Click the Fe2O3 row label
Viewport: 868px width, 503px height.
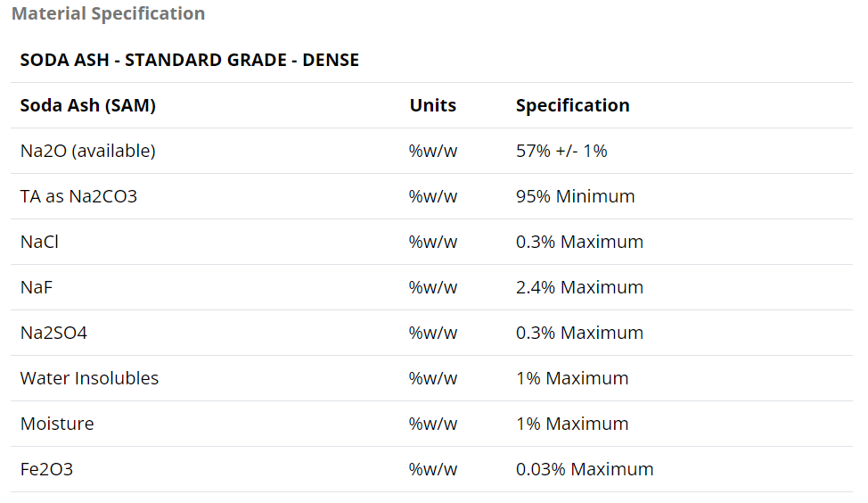(46, 469)
